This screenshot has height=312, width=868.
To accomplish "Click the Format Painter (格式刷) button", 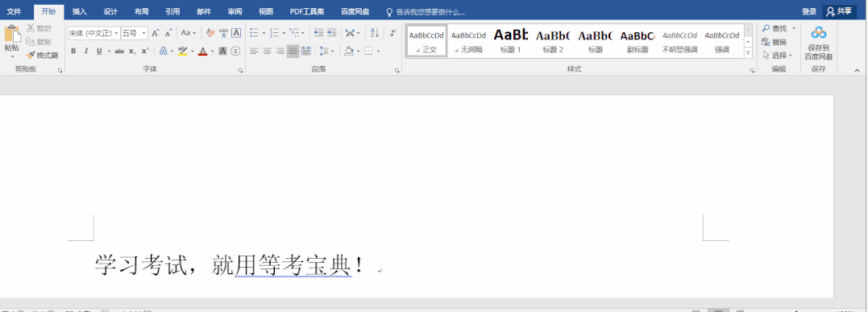I will coord(42,56).
